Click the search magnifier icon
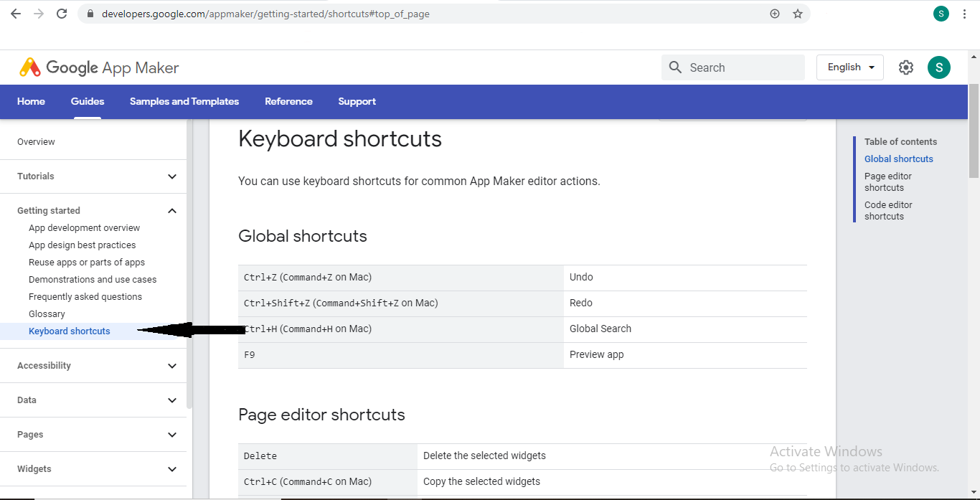Screen dimensions: 980x500 click(x=675, y=67)
